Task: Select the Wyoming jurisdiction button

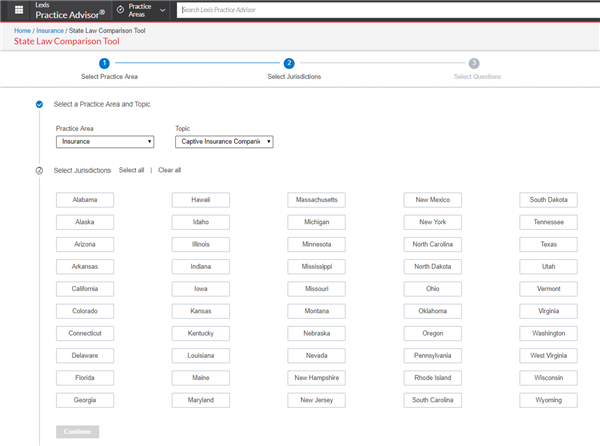Action: coord(549,400)
